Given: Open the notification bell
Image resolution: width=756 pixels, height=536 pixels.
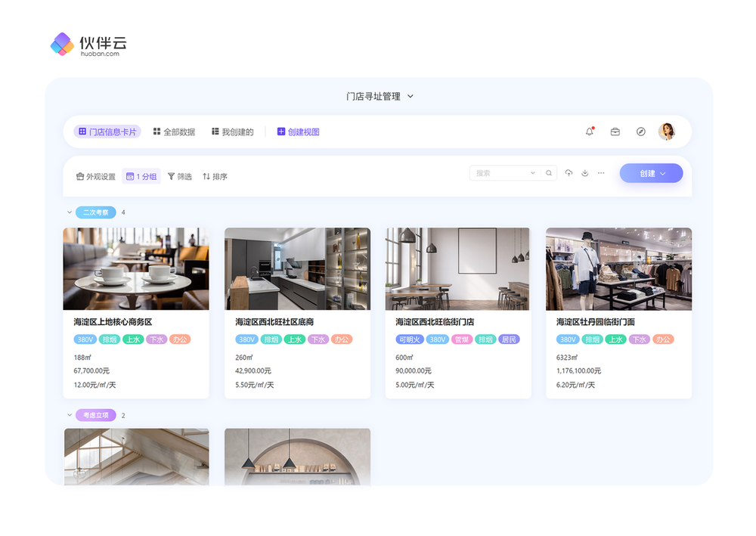Looking at the screenshot, I should [x=590, y=132].
